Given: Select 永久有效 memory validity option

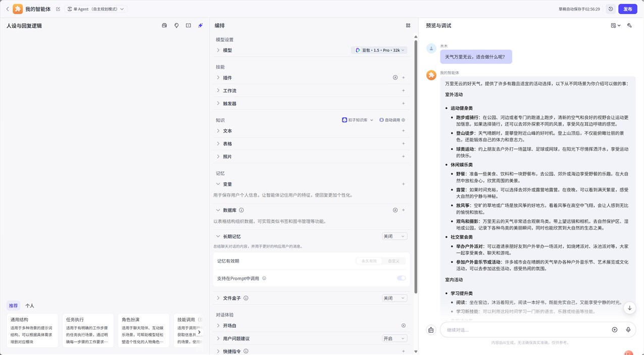Looking at the screenshot, I should tap(369, 261).
